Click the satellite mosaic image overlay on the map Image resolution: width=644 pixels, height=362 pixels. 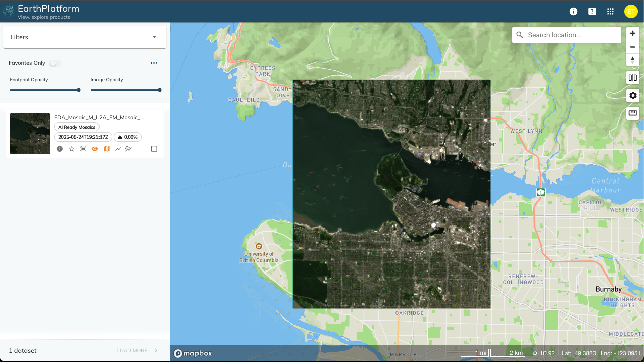391,194
